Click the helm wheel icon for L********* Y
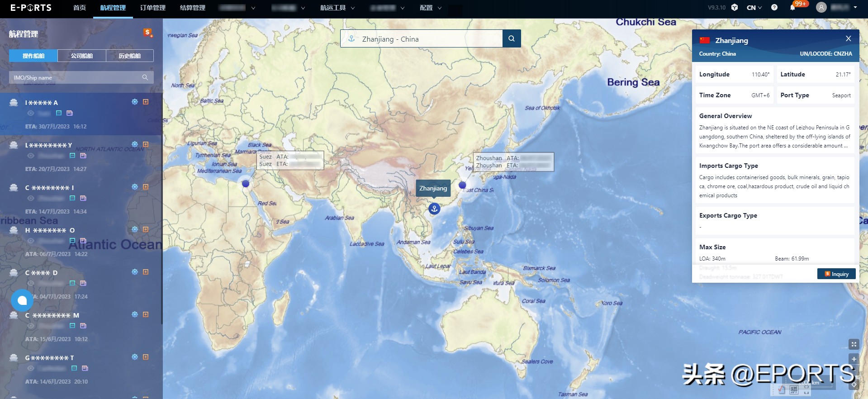Viewport: 868px width, 399px height. coord(135,144)
